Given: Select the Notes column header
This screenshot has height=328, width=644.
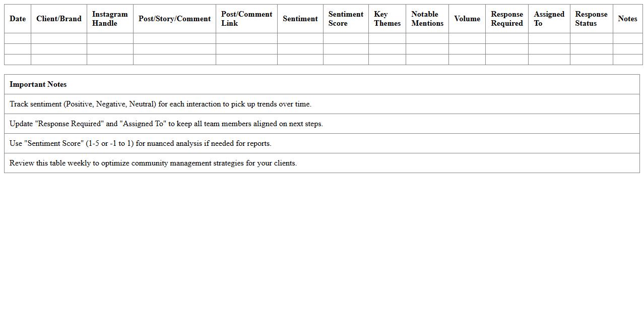Looking at the screenshot, I should click(627, 19).
